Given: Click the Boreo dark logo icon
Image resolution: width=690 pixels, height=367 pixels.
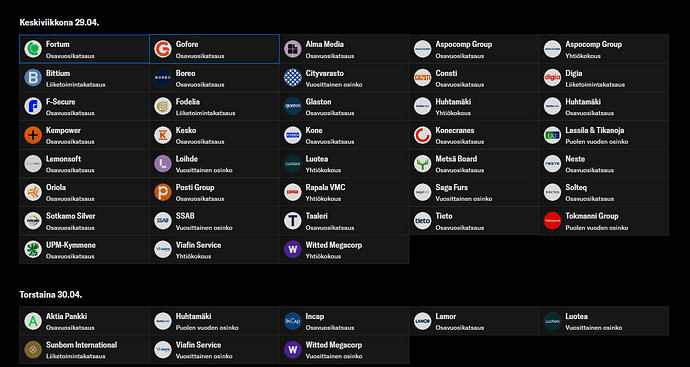Looking at the screenshot, I should tap(163, 77).
